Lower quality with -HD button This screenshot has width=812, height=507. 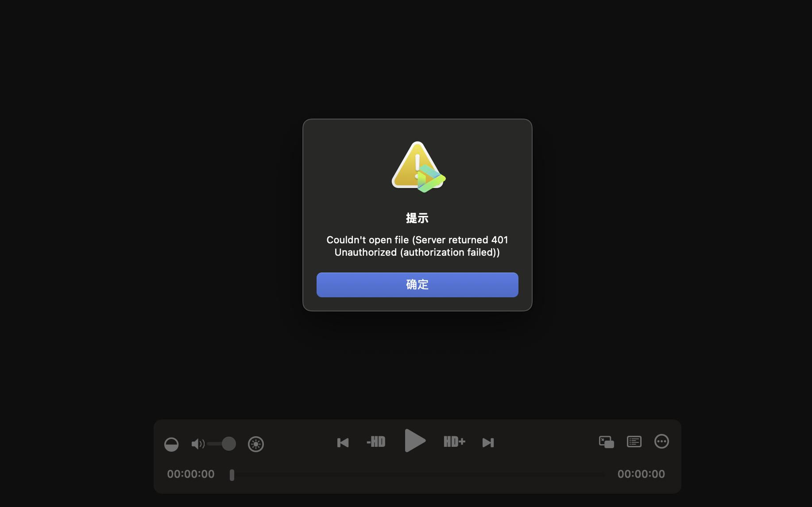click(x=376, y=442)
